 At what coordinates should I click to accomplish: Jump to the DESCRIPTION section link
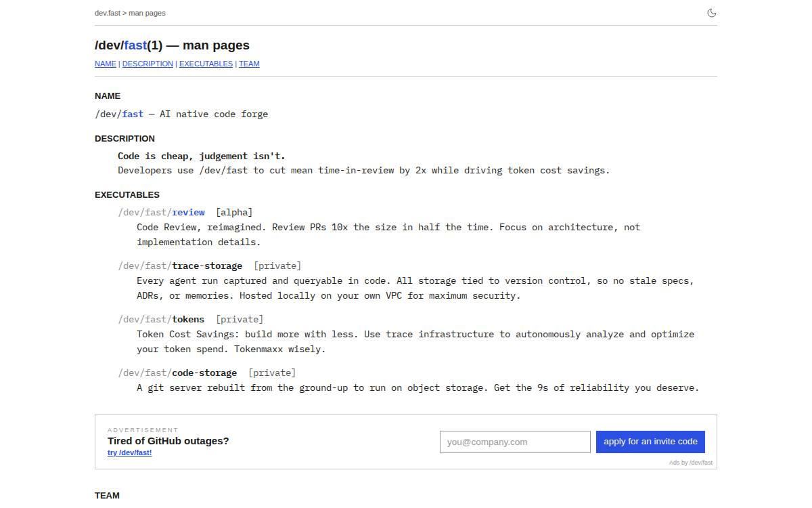coord(148,64)
